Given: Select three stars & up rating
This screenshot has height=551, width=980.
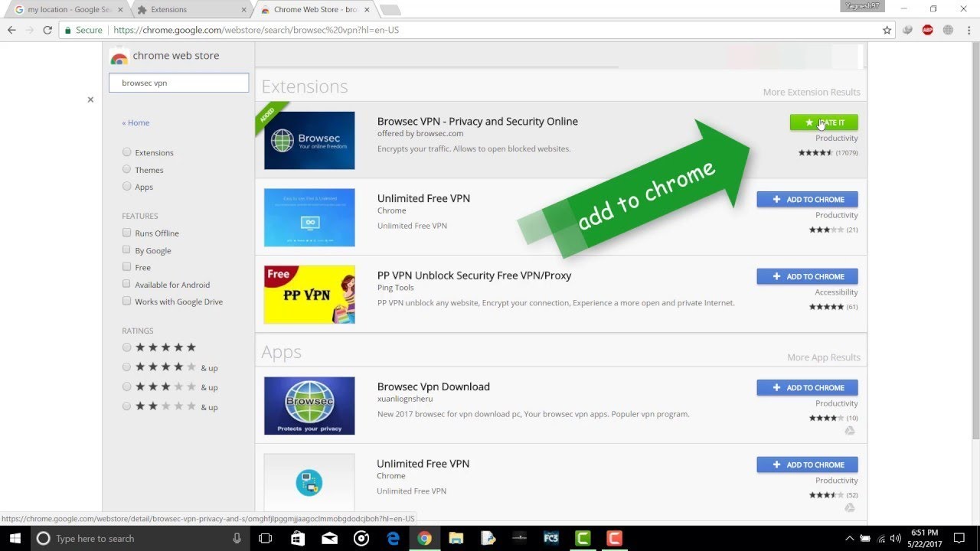Looking at the screenshot, I should pos(127,387).
